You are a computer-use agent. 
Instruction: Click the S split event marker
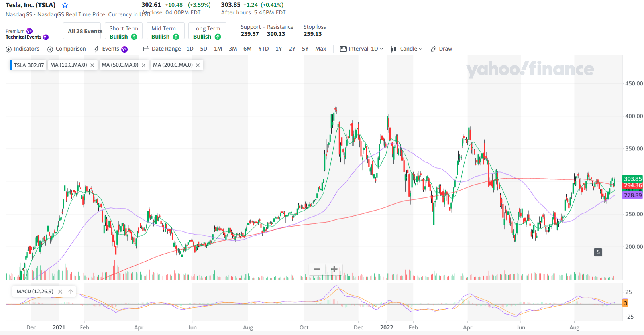(x=598, y=252)
